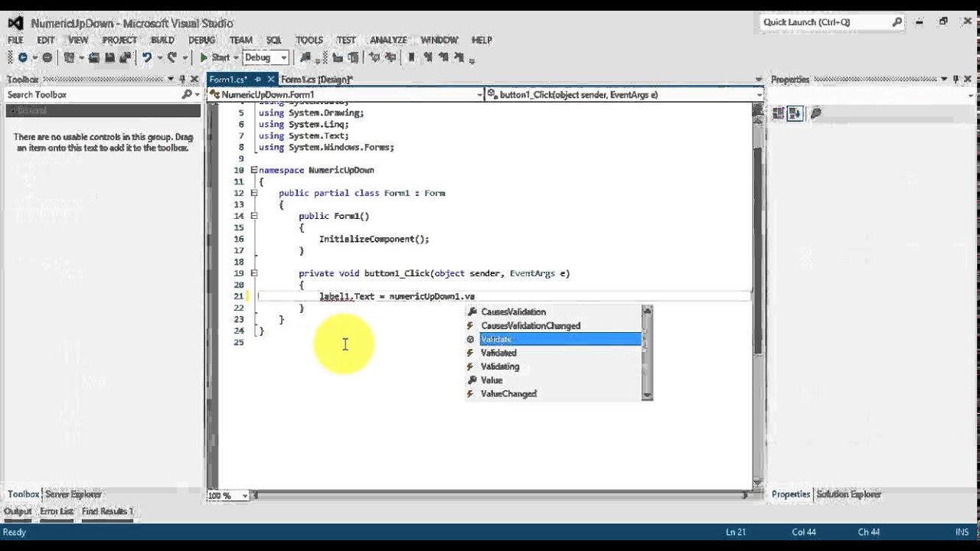Click the Toggle Bookmark toolbar icon
Screen dimensions: 980x551
tap(411, 57)
